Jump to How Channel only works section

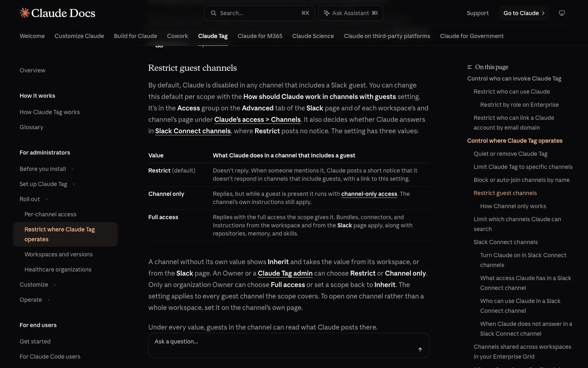513,206
